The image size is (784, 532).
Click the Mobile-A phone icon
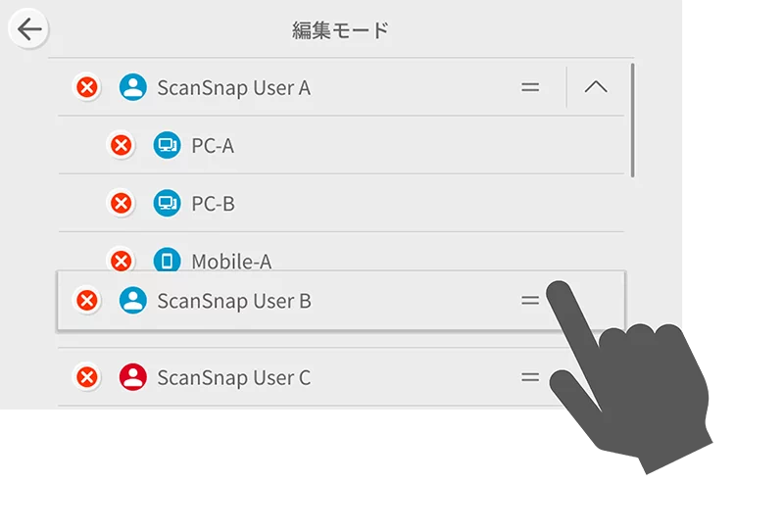(168, 260)
